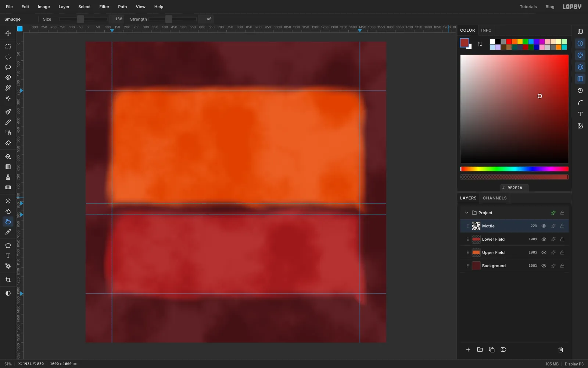The image size is (588, 368).
Task: Delete layer with trash icon
Action: click(561, 350)
